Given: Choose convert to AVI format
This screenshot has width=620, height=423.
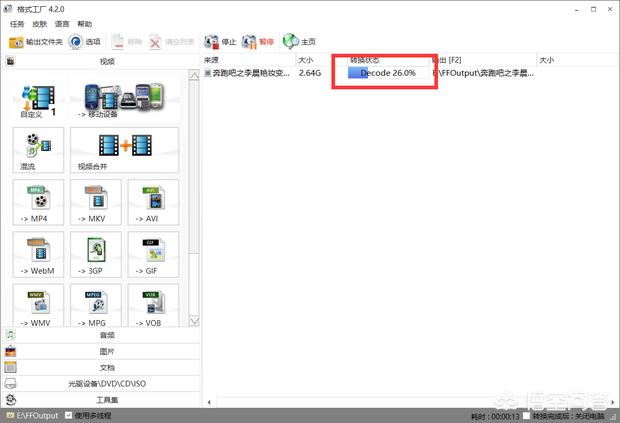Looking at the screenshot, I should tap(153, 203).
